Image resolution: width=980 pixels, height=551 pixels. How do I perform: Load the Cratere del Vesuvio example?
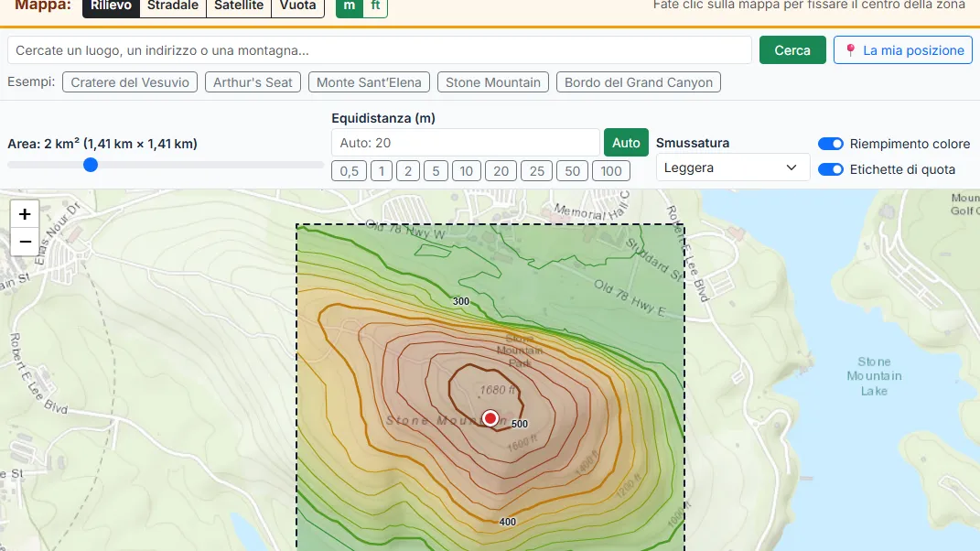(130, 82)
